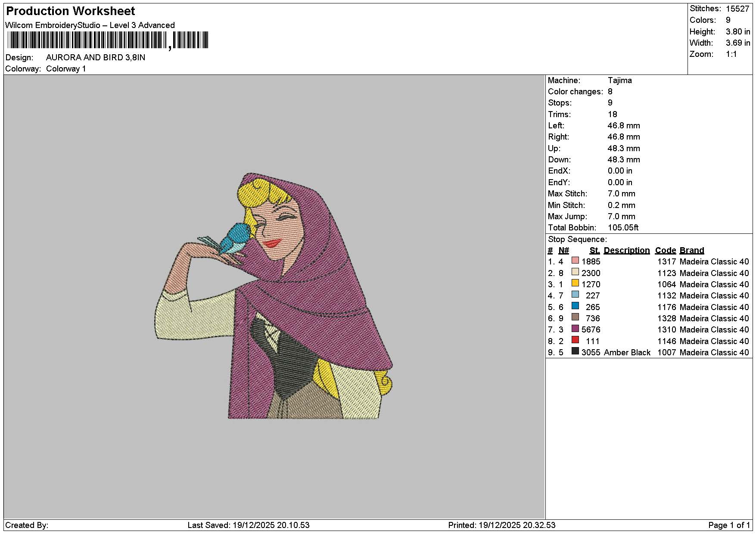756x534 pixels.
Task: Pick the Amber Black swatch for code 1007
Action: point(575,351)
